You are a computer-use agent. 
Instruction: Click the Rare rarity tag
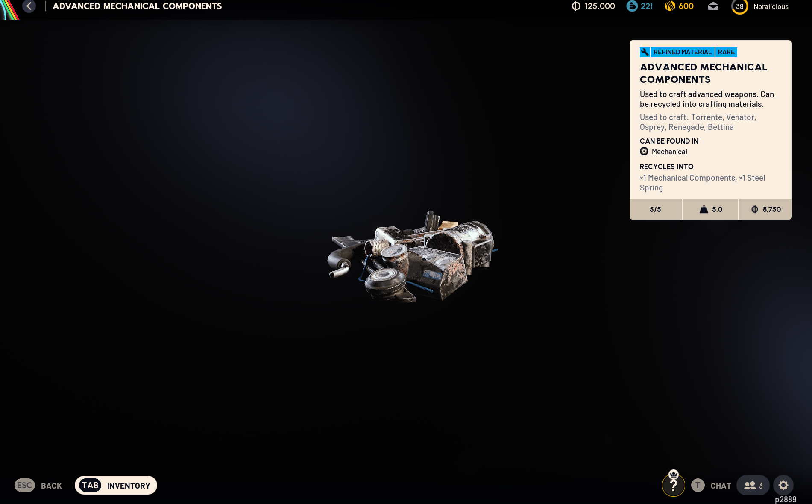coord(726,52)
